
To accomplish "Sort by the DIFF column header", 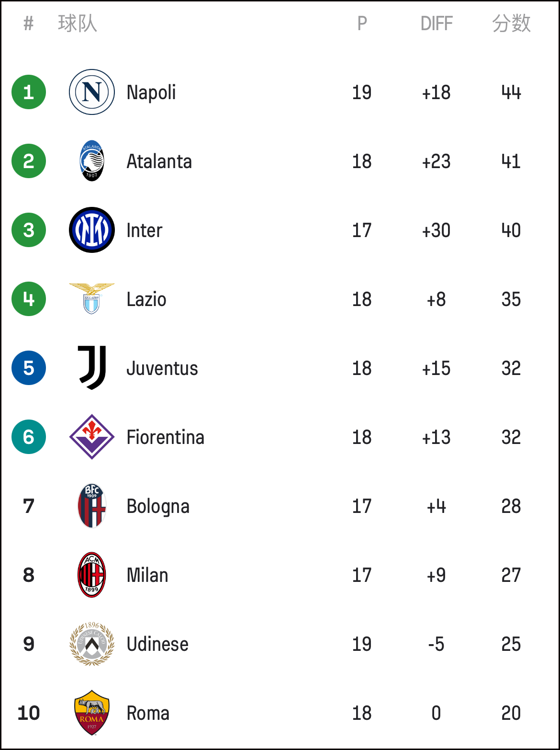I will (437, 23).
